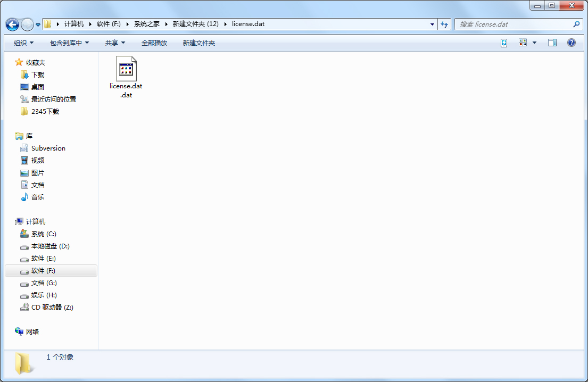Maximize the Explorer window
588x382 pixels.
(x=552, y=6)
